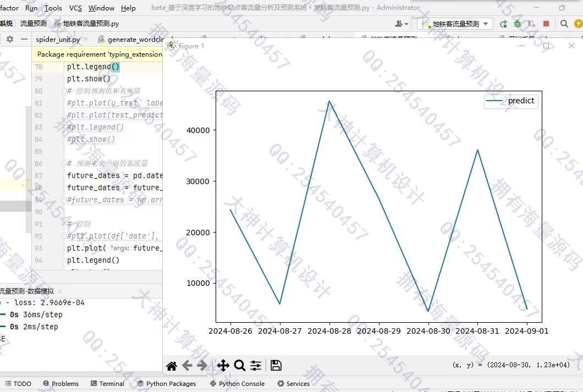
Task: Select the Zoom to rectangle magnifier
Action: tap(240, 366)
